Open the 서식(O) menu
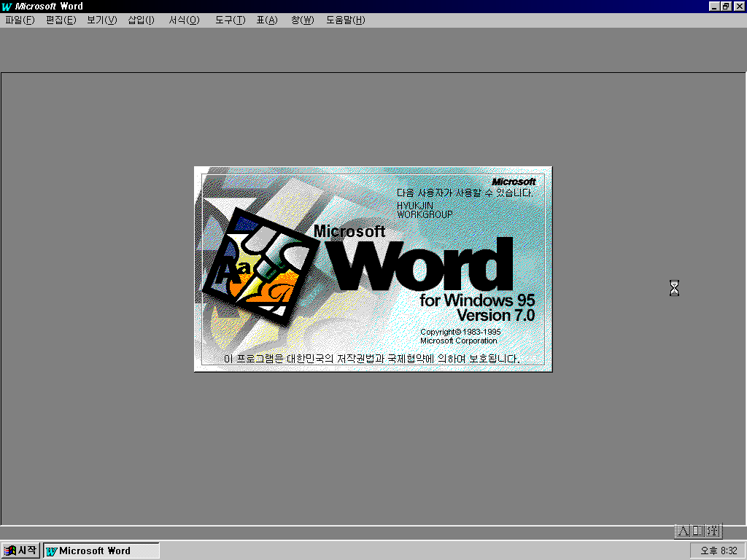This screenshot has height=560, width=747. (x=185, y=20)
